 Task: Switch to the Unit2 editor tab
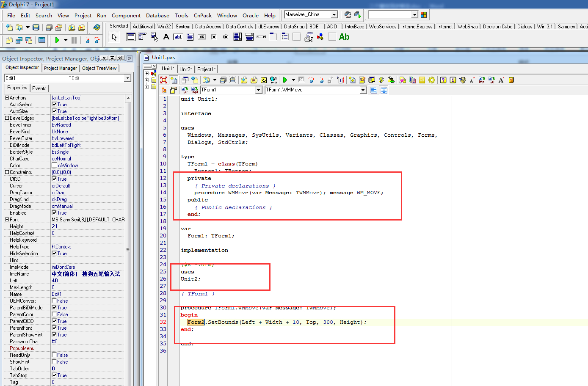pos(186,69)
